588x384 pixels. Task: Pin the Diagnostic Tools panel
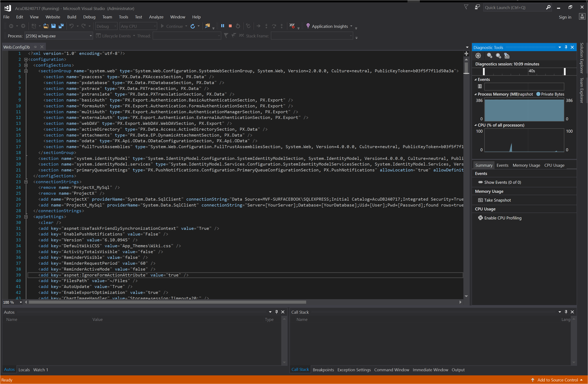pos(566,47)
